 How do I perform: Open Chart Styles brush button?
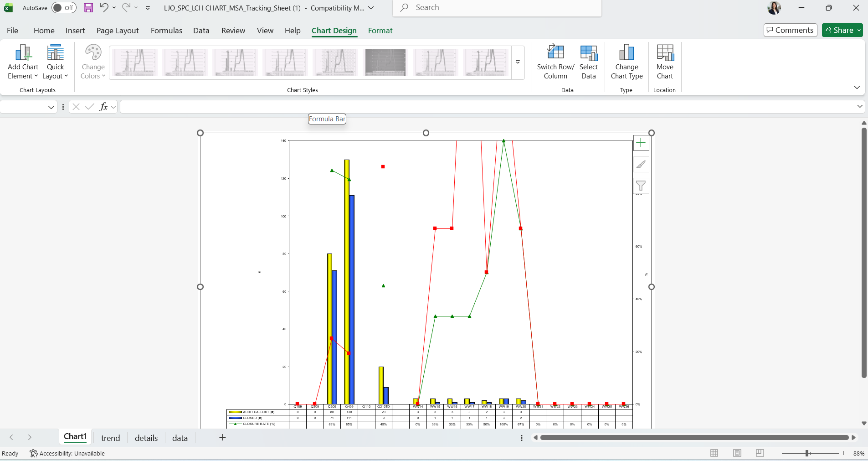click(x=641, y=164)
